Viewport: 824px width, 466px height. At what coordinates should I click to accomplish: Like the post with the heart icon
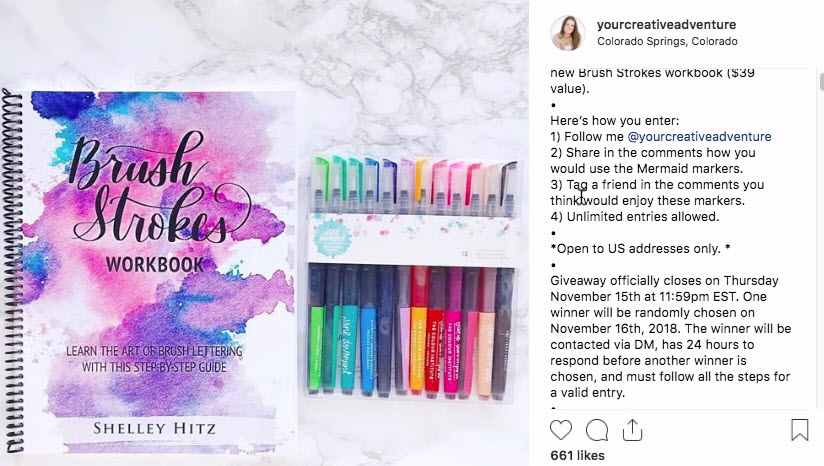click(561, 430)
